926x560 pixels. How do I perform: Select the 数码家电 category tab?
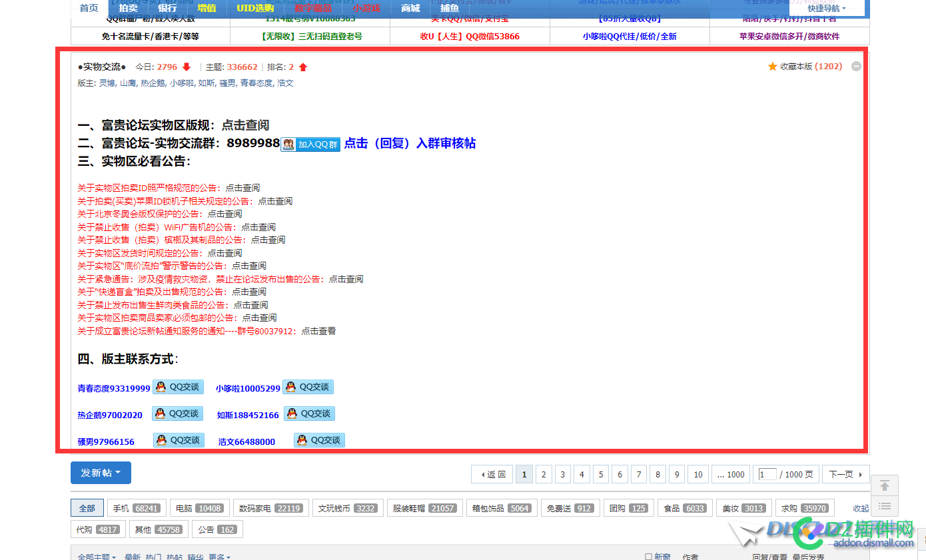tap(271, 508)
